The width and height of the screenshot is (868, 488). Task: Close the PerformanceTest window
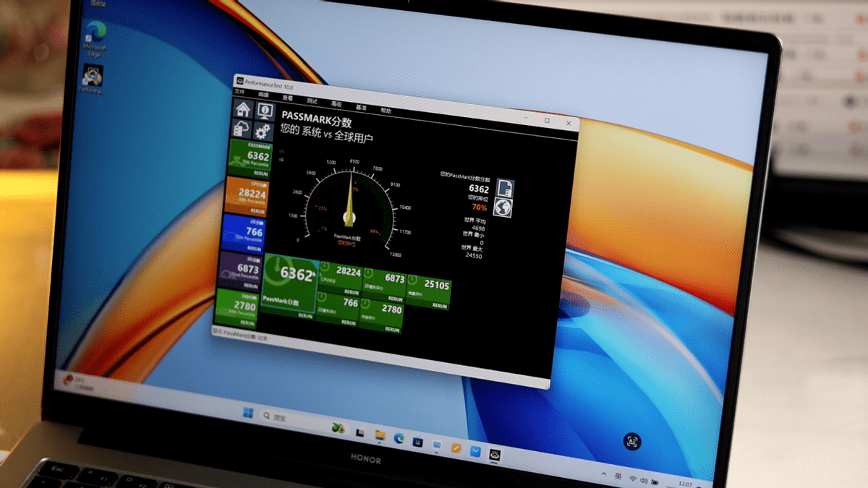[x=569, y=124]
